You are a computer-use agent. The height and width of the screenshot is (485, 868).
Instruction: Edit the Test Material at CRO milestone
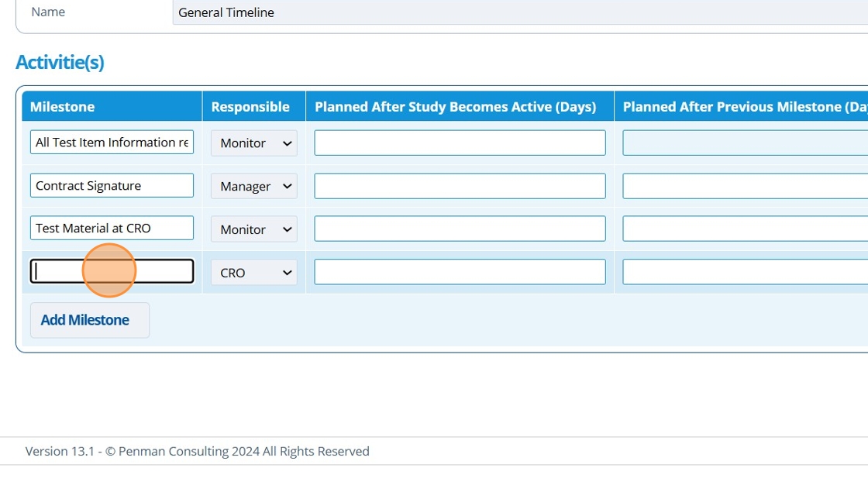[x=112, y=229]
